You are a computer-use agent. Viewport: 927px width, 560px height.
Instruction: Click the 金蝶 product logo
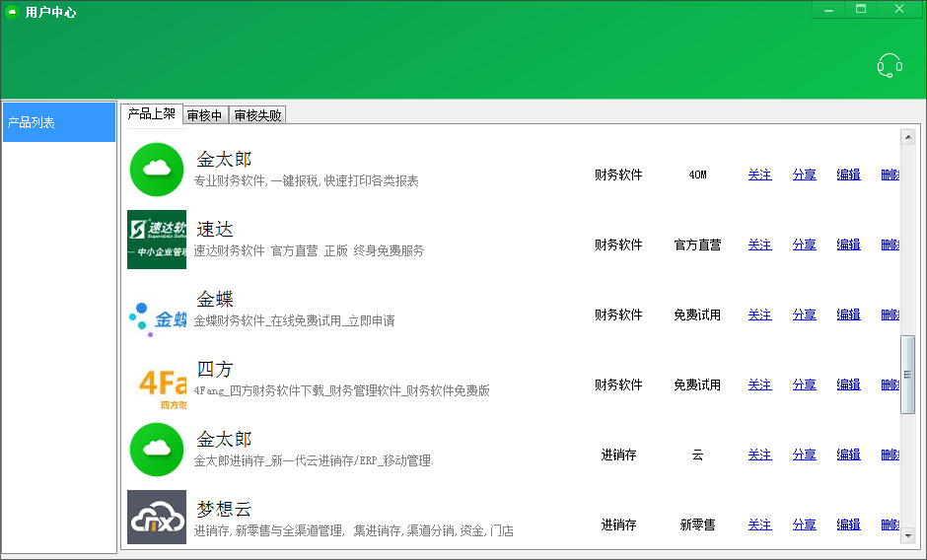tap(157, 319)
